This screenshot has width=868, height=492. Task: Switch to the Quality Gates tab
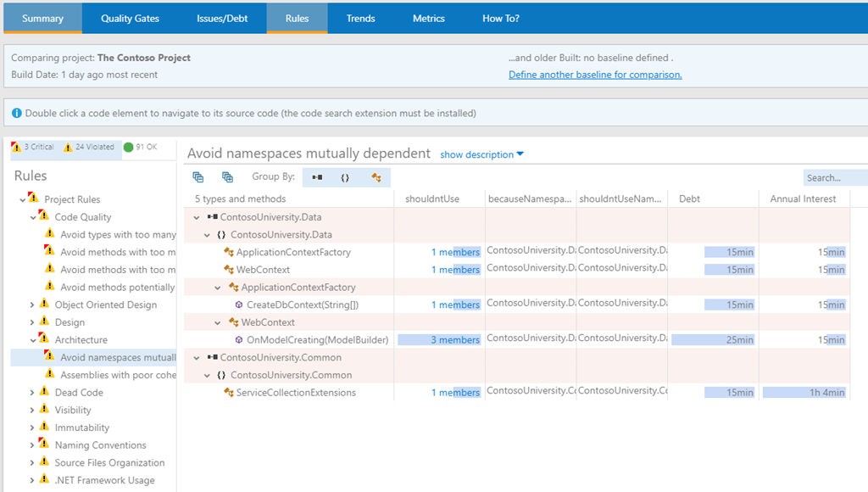[130, 18]
